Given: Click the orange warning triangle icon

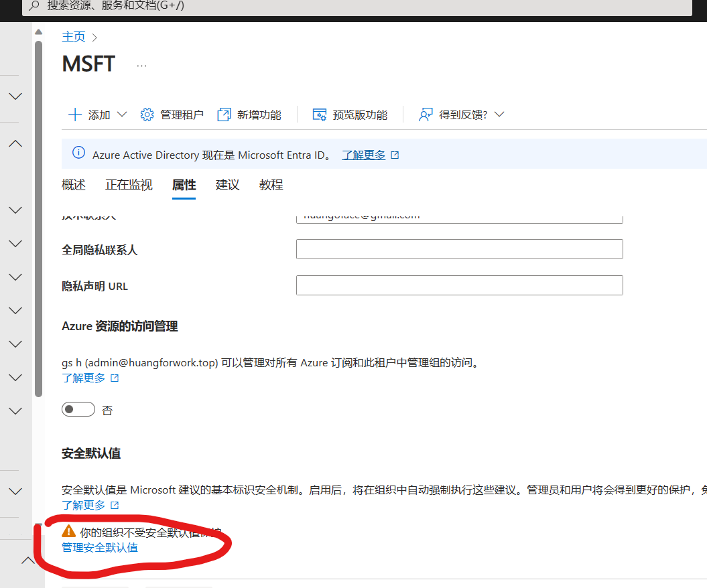Looking at the screenshot, I should [68, 531].
